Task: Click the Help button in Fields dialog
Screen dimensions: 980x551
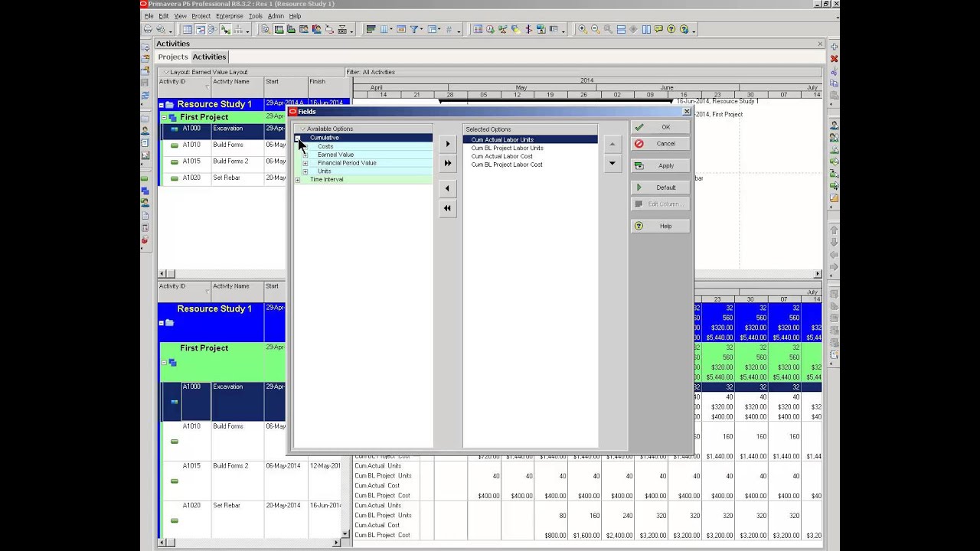Action: [661, 226]
